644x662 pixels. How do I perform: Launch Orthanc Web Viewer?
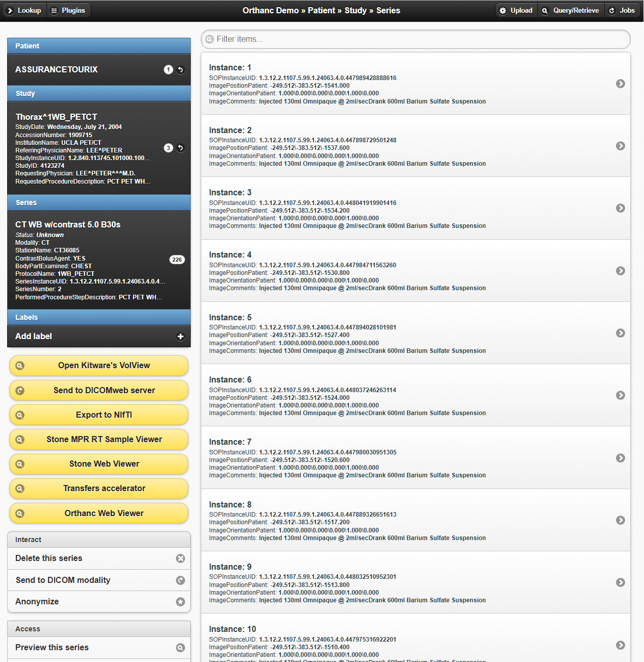pos(99,513)
